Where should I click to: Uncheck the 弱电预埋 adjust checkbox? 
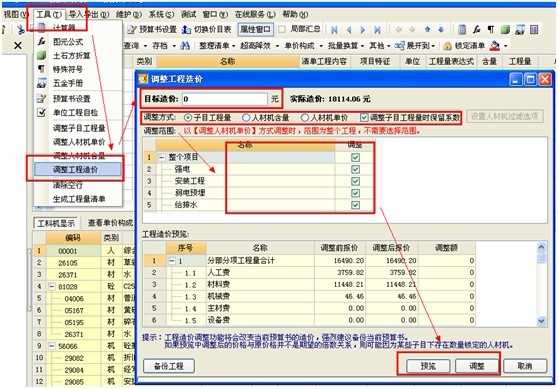(x=355, y=193)
